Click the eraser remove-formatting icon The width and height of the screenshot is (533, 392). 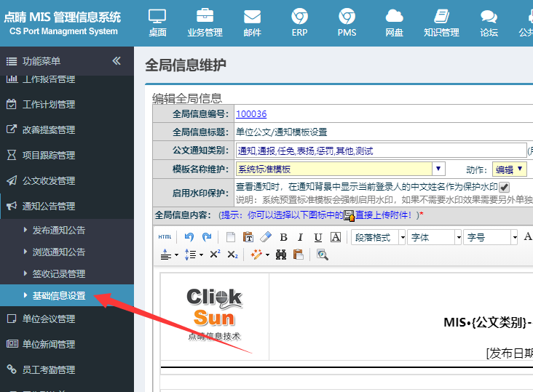click(266, 237)
